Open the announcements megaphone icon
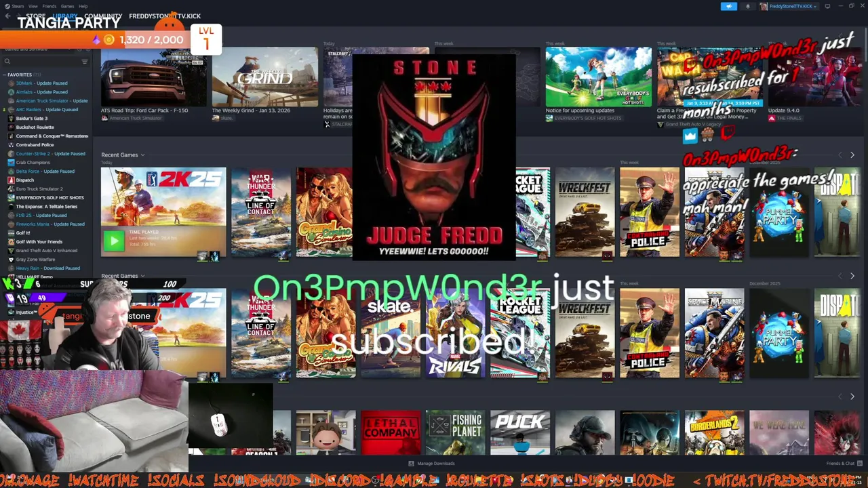Screen dimensions: 868x488 pyautogui.click(x=728, y=6)
